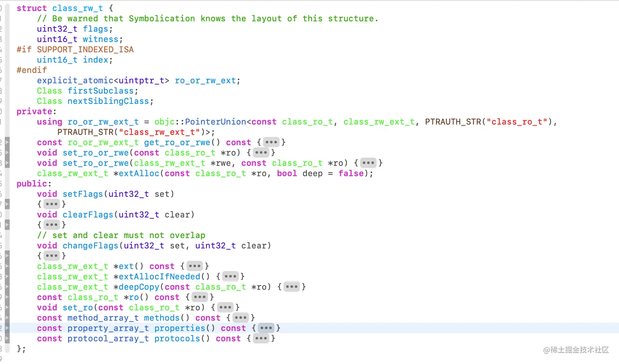The width and height of the screenshot is (619, 364).
Task: Select the witness member name
Action: click(100, 39)
